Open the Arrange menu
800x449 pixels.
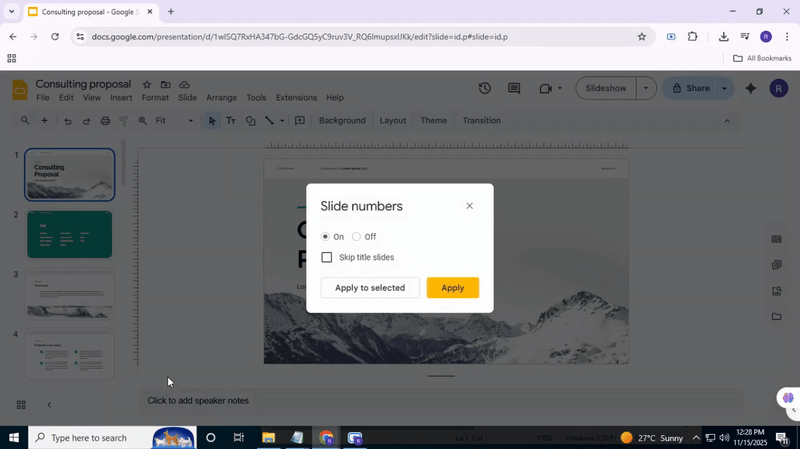[221, 98]
